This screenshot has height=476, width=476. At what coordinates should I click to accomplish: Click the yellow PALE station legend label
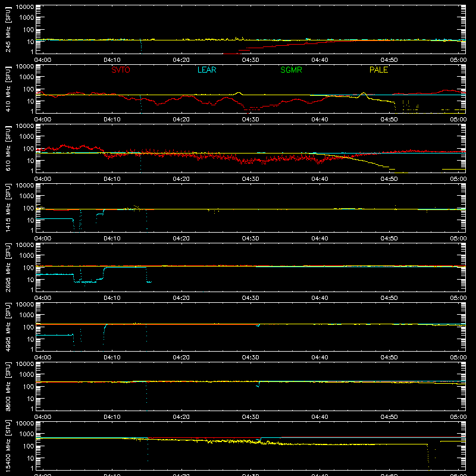378,70
